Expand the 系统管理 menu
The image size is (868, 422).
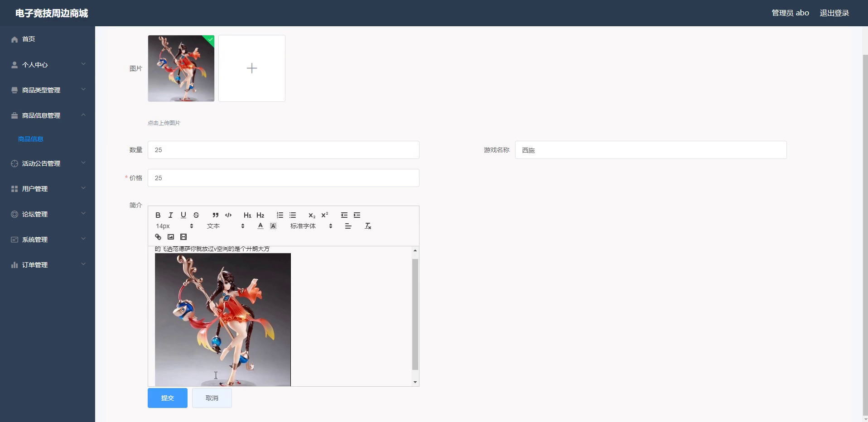point(48,240)
